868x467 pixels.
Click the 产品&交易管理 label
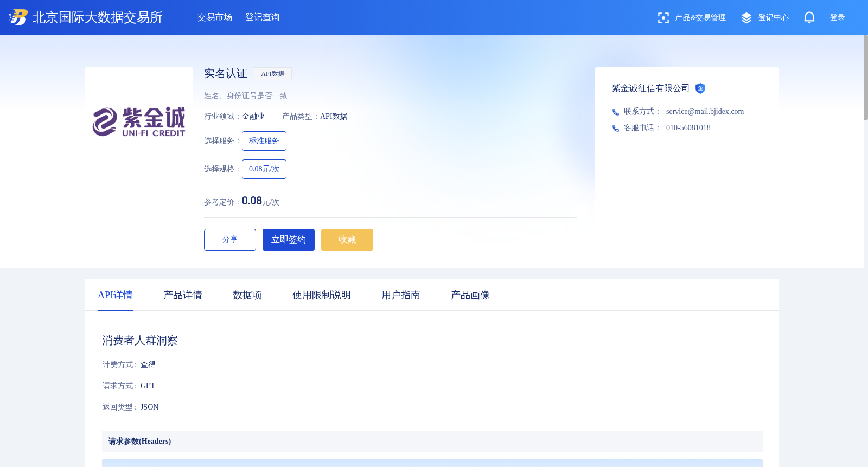point(700,18)
